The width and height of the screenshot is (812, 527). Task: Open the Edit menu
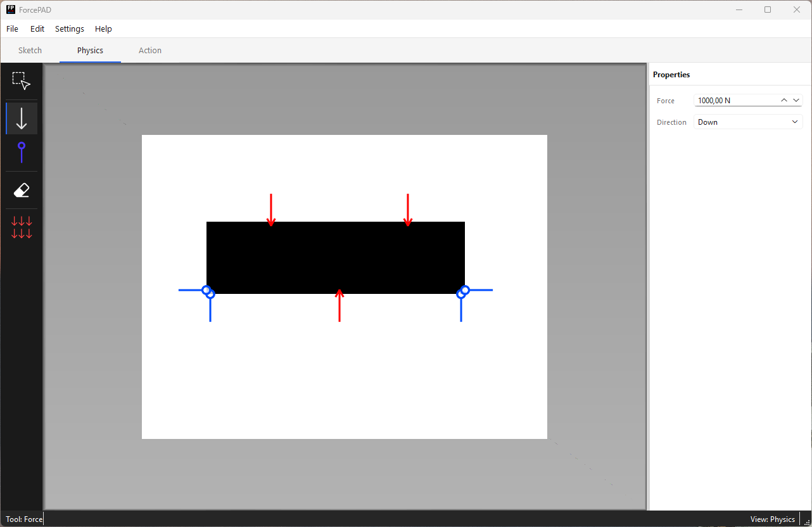pyautogui.click(x=37, y=29)
